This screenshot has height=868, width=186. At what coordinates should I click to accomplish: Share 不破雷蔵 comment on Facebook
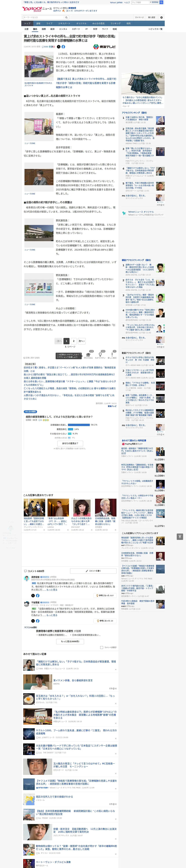pyautogui.click(x=38, y=621)
